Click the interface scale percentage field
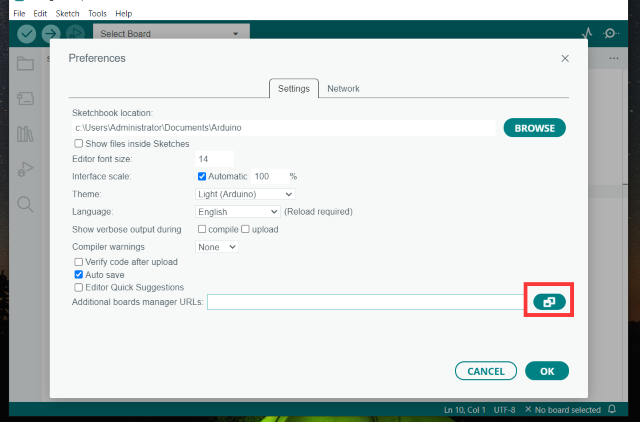The width and height of the screenshot is (640, 422). [x=270, y=176]
